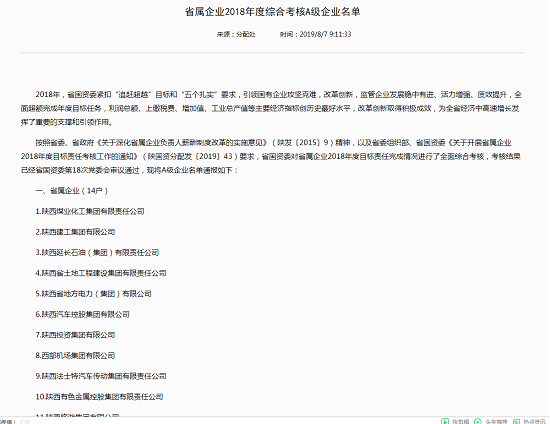Click the timestamp 2019/8/7 9:11:33
Image resolution: width=550 pixels, height=424 pixels.
(326, 34)
